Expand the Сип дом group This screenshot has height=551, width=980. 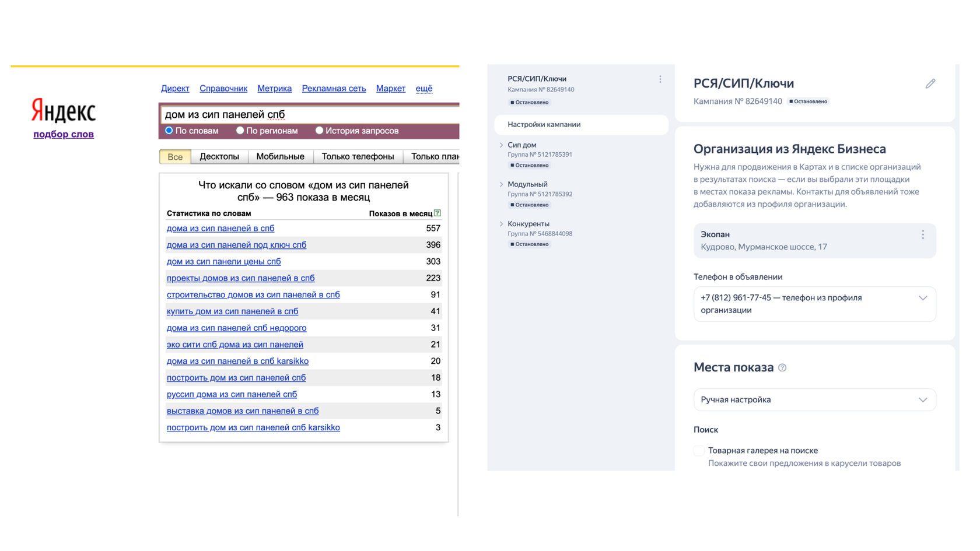[501, 145]
